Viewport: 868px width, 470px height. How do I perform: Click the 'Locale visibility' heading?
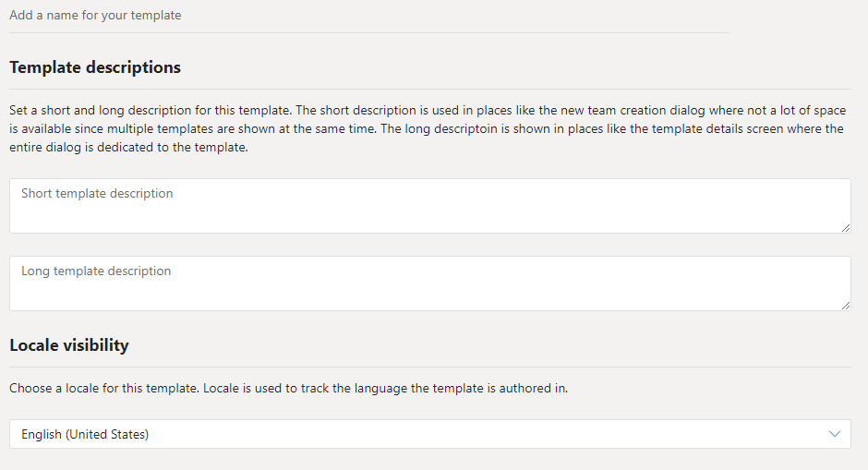point(69,345)
